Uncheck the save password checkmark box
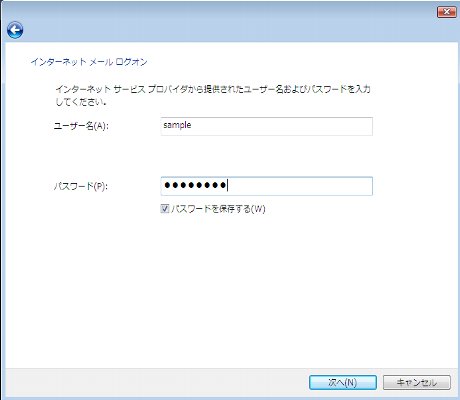The width and height of the screenshot is (460, 400). [x=165, y=209]
